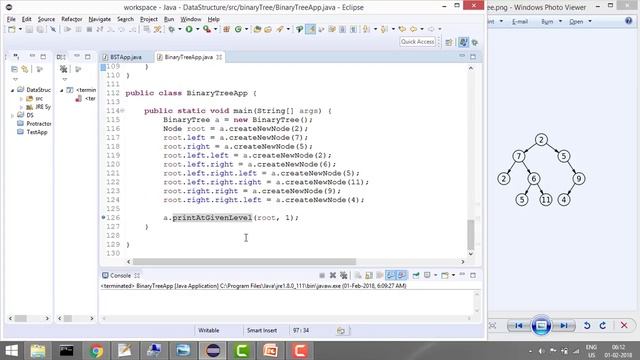Screen dimensions: 640x360
Task: Click Collapse All in Package Explorer
Action: pos(14,69)
